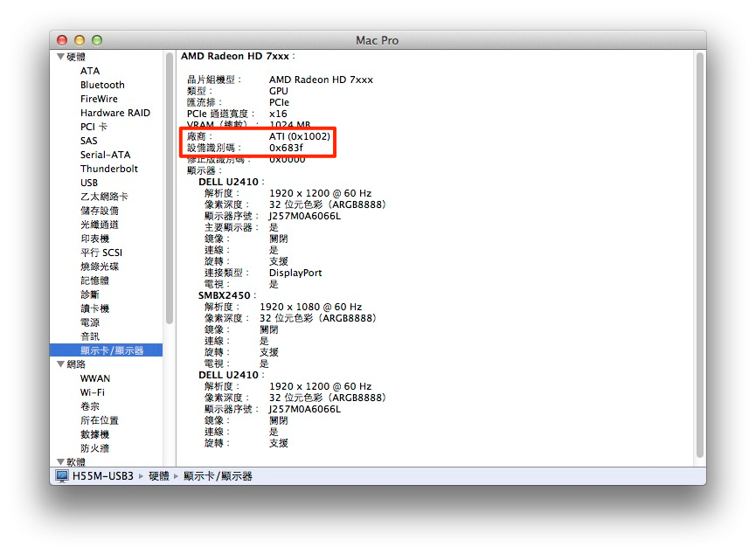
Task: Select FireWire in the sidebar
Action: (99, 99)
